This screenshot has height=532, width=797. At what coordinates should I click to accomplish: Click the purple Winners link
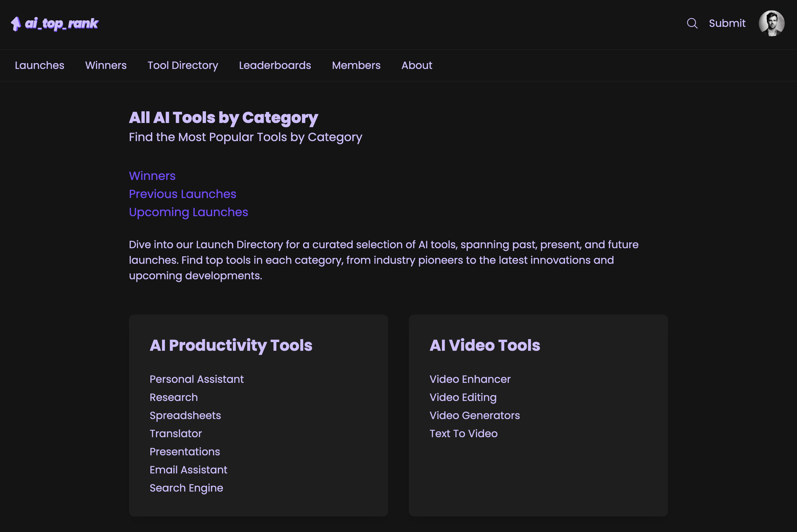[152, 176]
